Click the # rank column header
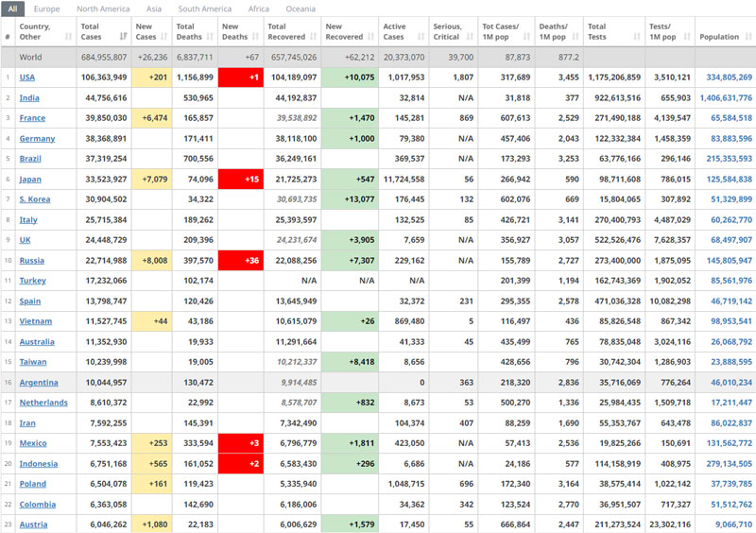Viewport: 756px width, 533px height. (8, 32)
